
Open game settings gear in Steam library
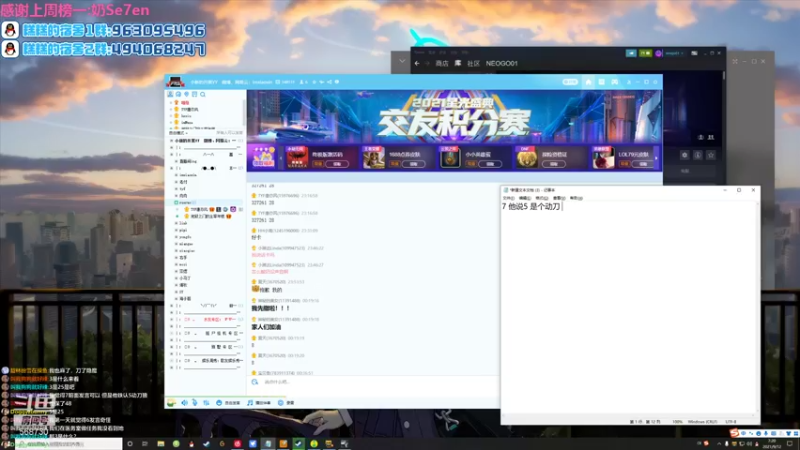tap(685, 155)
